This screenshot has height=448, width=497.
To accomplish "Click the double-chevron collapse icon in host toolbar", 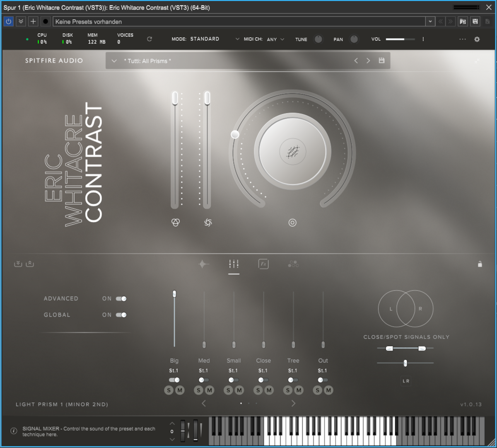I will tap(21, 22).
